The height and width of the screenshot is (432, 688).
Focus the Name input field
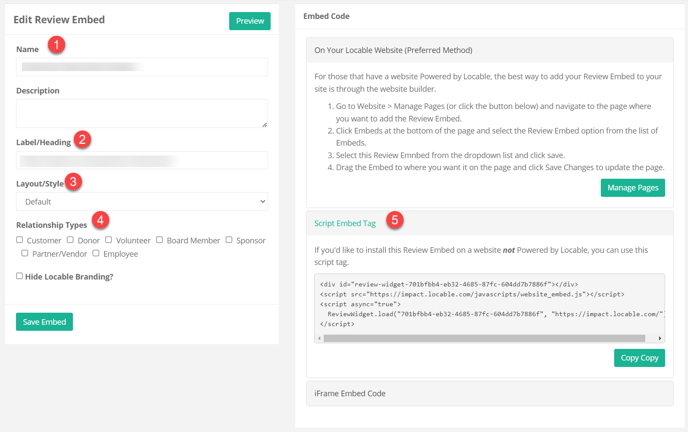click(x=142, y=67)
